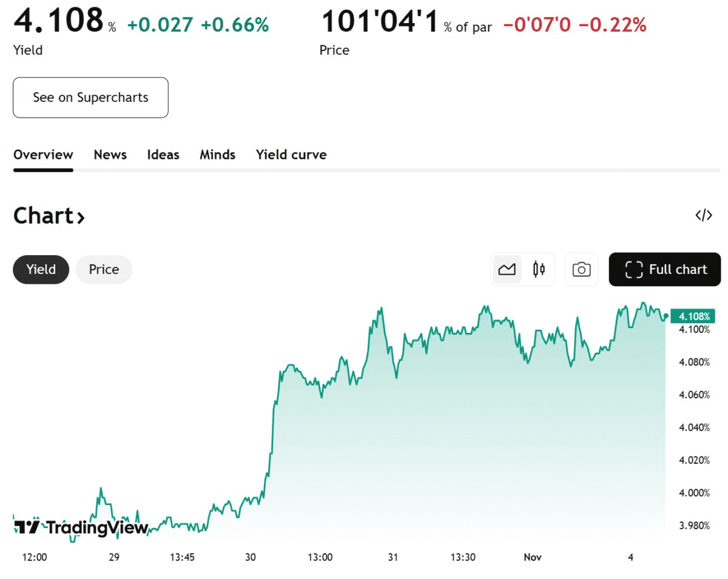Click the 101'04'1 price value
The image size is (728, 579).
coord(379,22)
